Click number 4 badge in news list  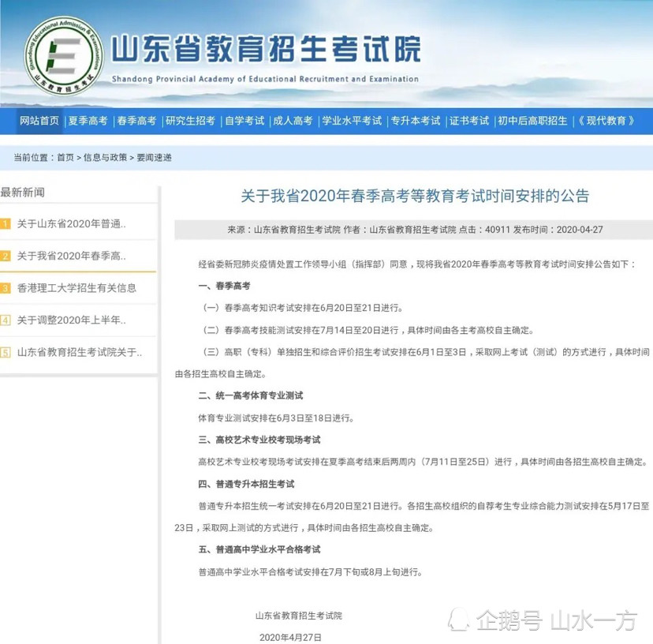[x=6, y=320]
